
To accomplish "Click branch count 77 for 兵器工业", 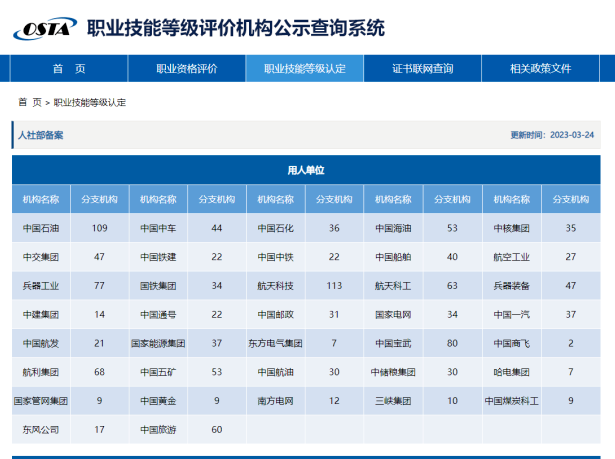I will pyautogui.click(x=99, y=286).
